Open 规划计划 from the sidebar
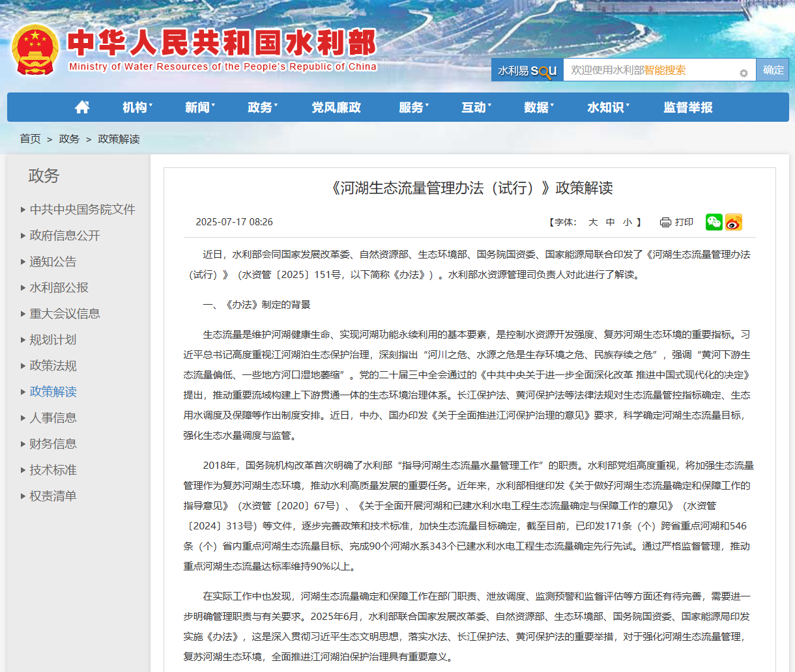 (x=53, y=340)
